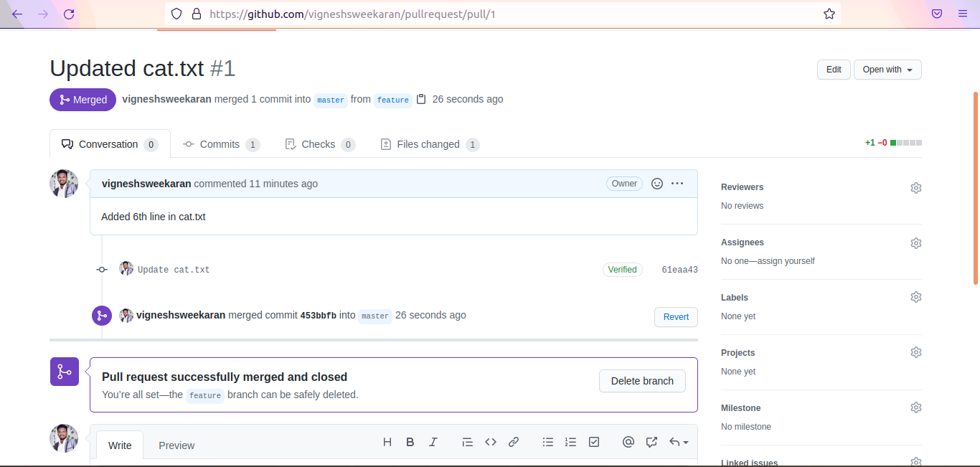
Task: Click the Italic formatting icon
Action: (433, 443)
